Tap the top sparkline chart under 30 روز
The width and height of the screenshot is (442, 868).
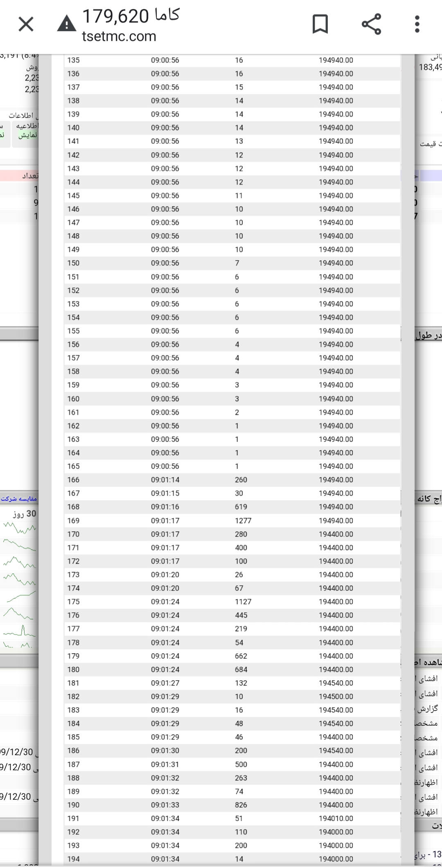(x=20, y=528)
